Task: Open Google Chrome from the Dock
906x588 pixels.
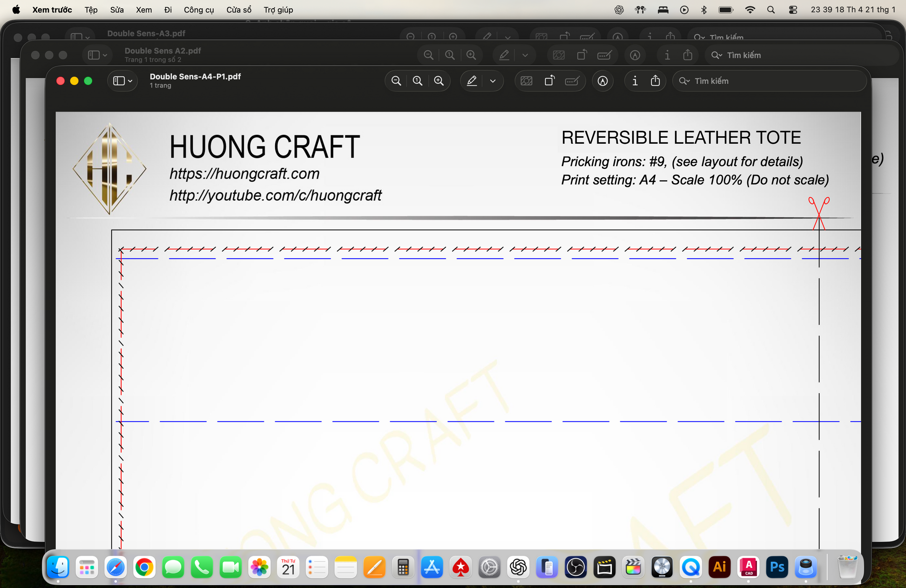Action: [144, 567]
